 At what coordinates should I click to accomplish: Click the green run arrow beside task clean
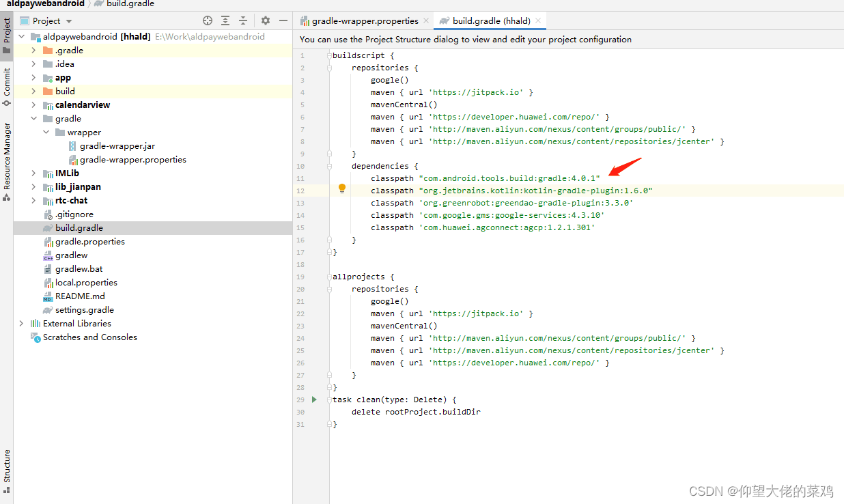(x=314, y=400)
